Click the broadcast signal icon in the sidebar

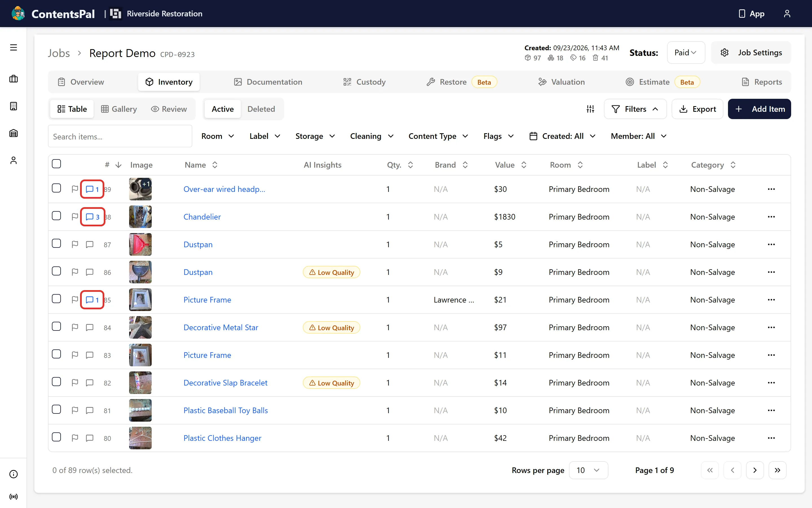point(14,497)
